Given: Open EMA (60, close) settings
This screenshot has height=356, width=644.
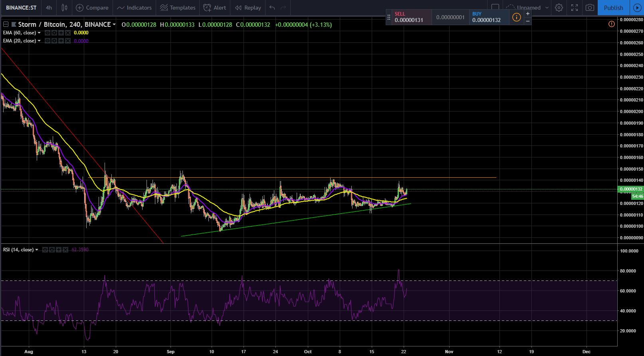Looking at the screenshot, I should (x=54, y=33).
